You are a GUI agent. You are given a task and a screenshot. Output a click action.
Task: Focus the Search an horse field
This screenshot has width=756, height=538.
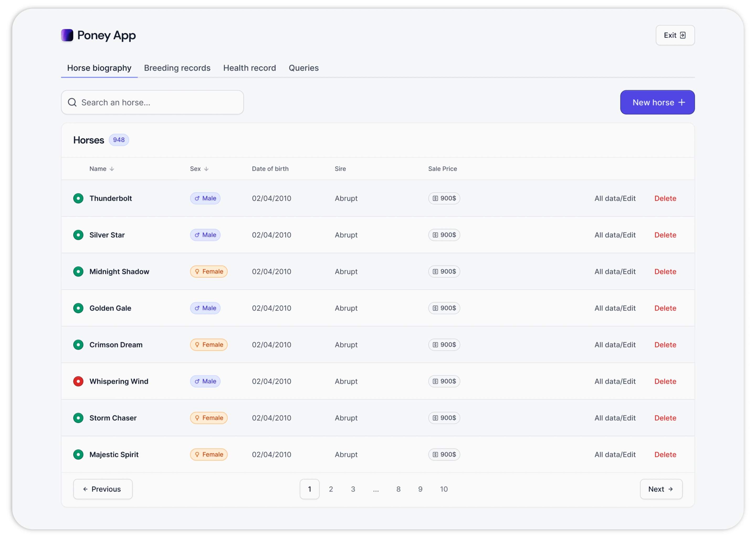coord(159,102)
